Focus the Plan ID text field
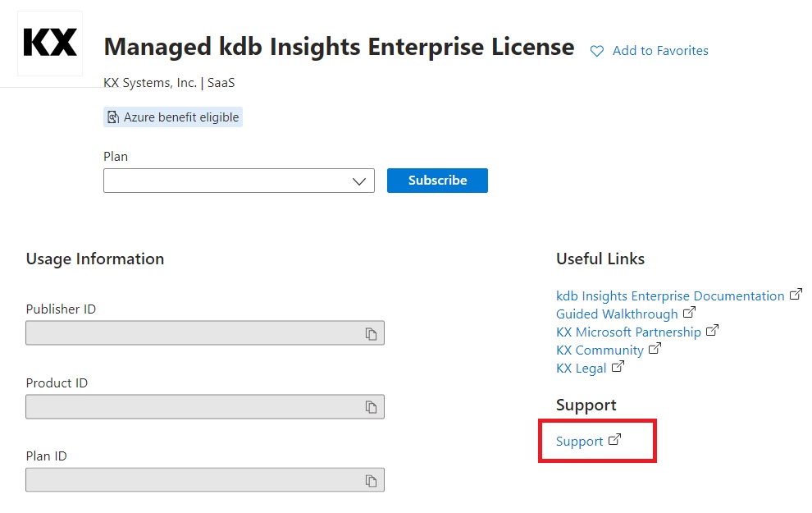This screenshot has height=513, width=812. click(193, 480)
